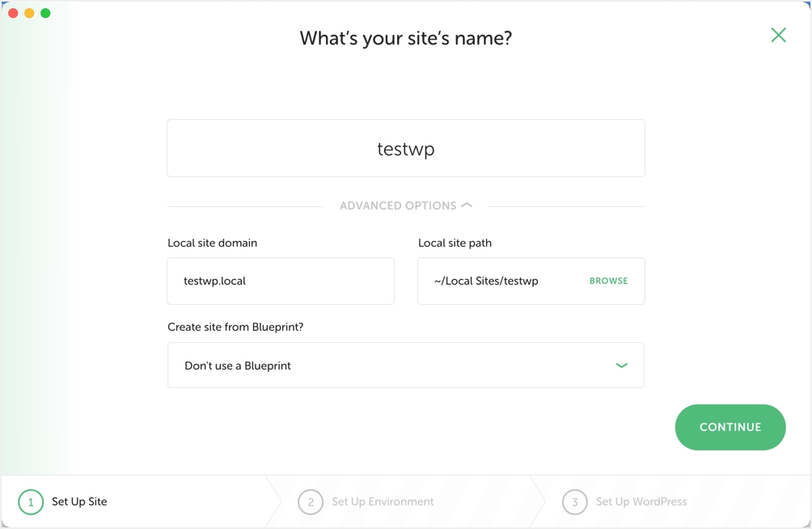Click the red macOS close window button
The image size is (812, 529).
pos(13,13)
